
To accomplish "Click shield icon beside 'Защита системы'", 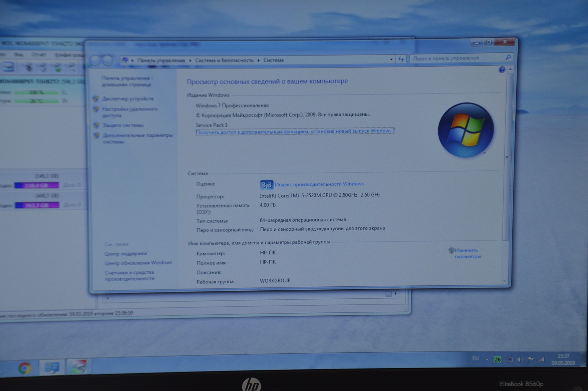I will click(96, 125).
